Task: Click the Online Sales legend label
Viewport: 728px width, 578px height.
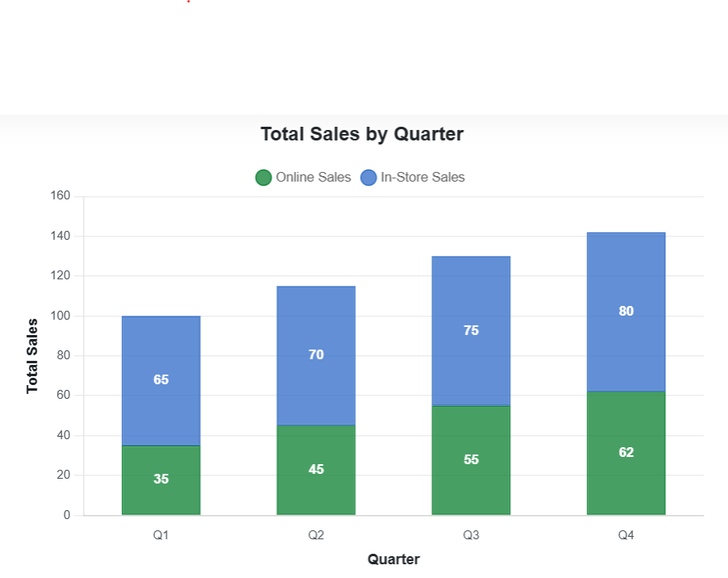Action: point(313,178)
